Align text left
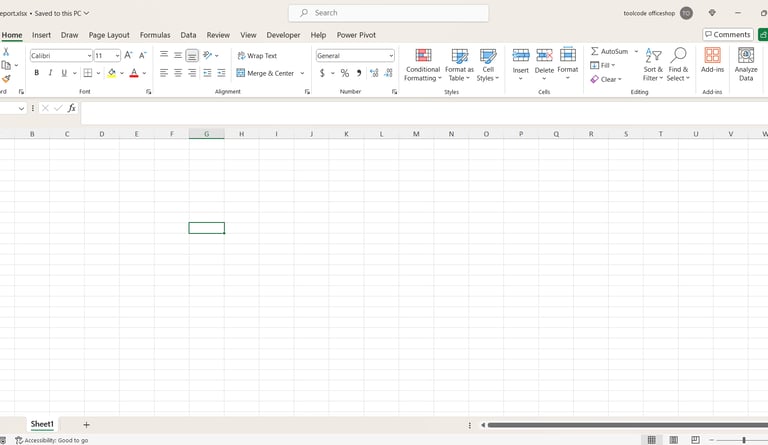This screenshot has height=445, width=768. [x=164, y=73]
